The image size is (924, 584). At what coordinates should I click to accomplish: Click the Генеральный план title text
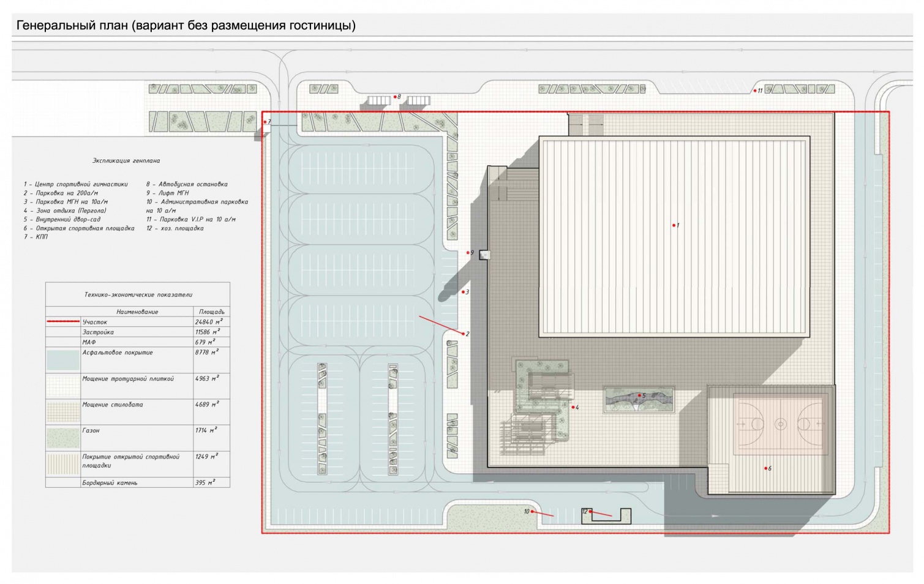click(x=186, y=26)
